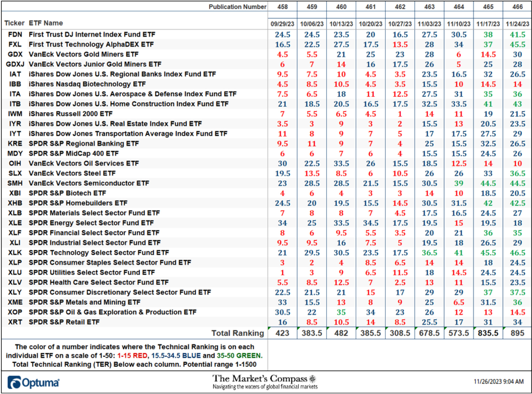Select 'SPDR Energy Select Sector Fund ETF'
The image size is (532, 394).
pos(91,223)
